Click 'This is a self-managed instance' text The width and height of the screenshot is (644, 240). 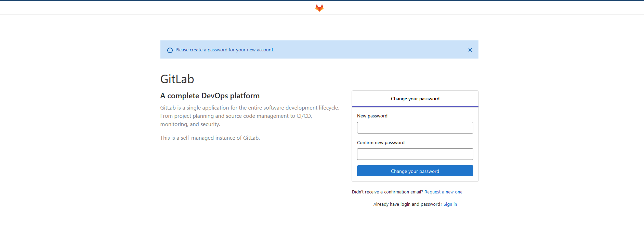[210, 138]
